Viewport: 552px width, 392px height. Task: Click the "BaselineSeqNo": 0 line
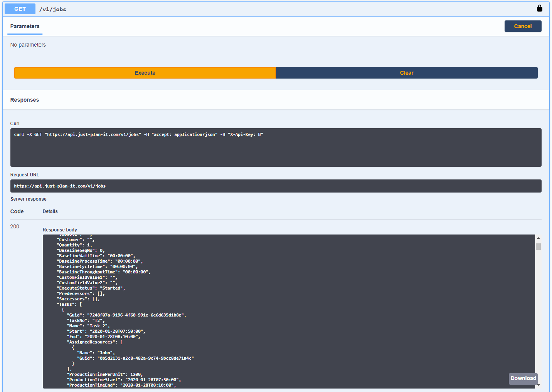(x=81, y=250)
